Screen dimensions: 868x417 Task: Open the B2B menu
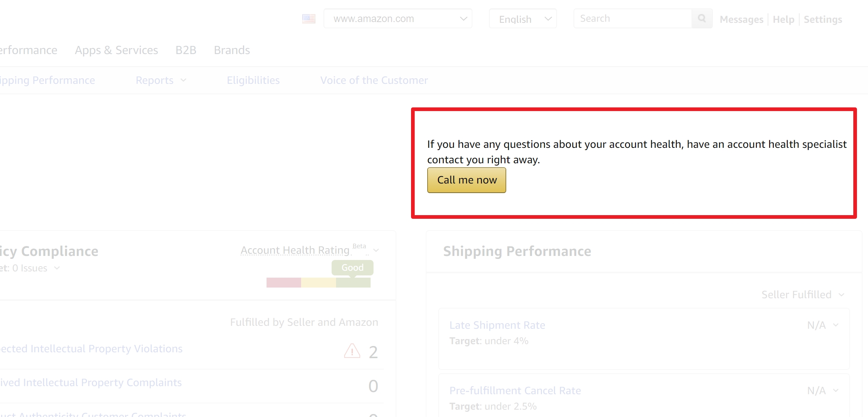coord(186,50)
